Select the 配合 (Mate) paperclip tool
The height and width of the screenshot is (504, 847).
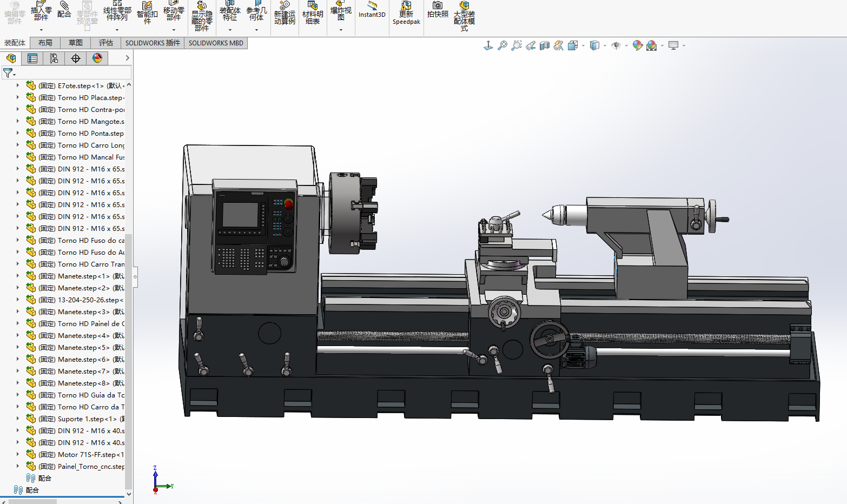[x=64, y=10]
